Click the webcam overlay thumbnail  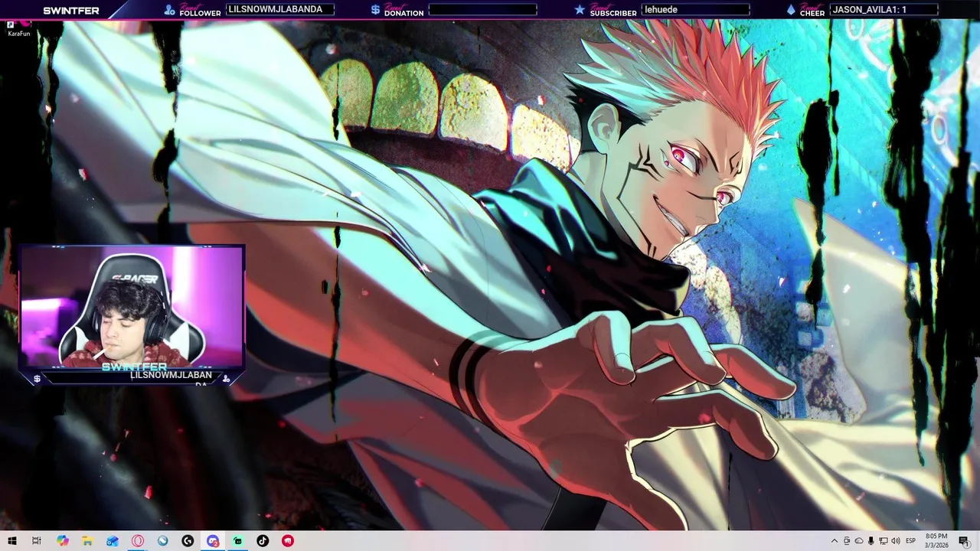pyautogui.click(x=132, y=308)
